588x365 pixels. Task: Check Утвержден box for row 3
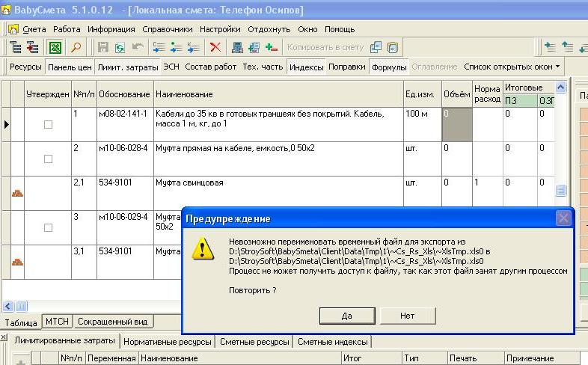pos(48,227)
